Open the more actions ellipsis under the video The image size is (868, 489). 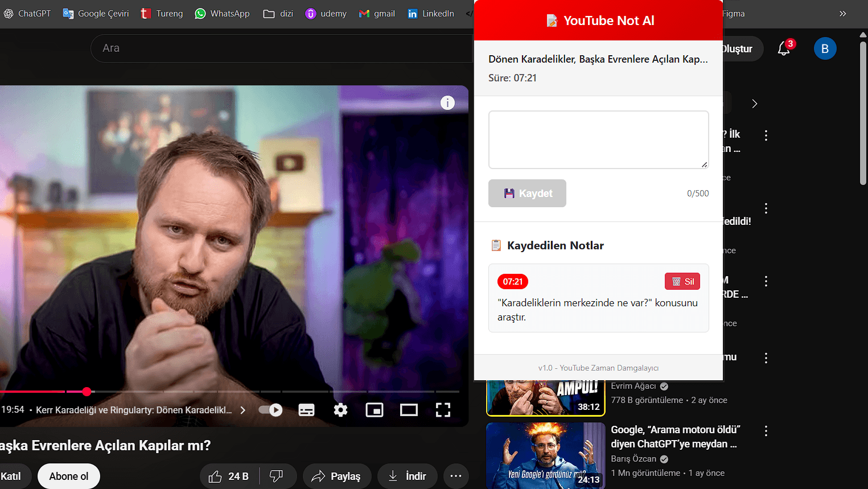point(456,476)
